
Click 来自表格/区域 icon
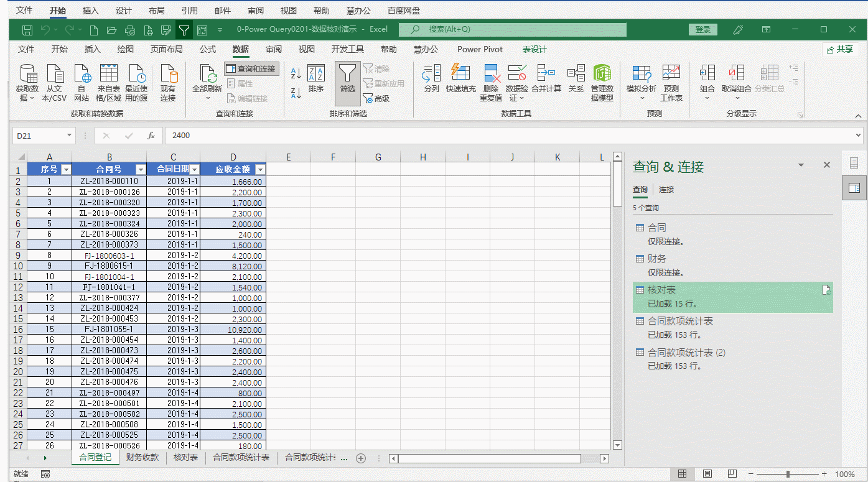coord(109,83)
